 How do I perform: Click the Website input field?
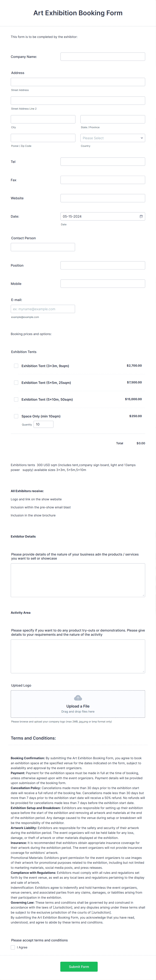[103, 198]
